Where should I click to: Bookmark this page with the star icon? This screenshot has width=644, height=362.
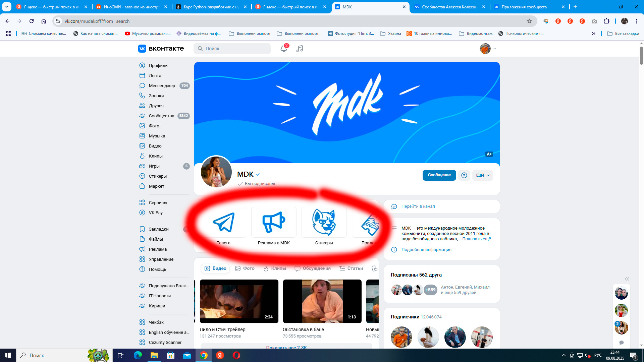click(x=529, y=21)
